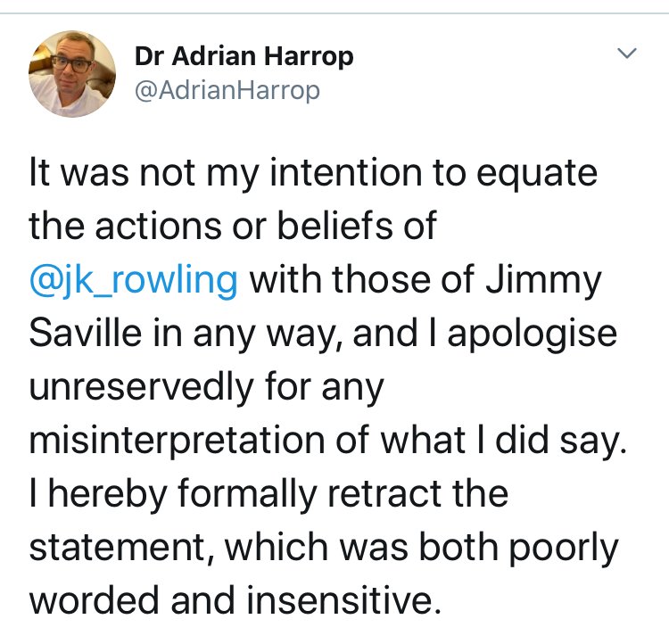Click the word 'hereby' in the tweet
Viewport: 669px width, 644px height.
coord(107,495)
